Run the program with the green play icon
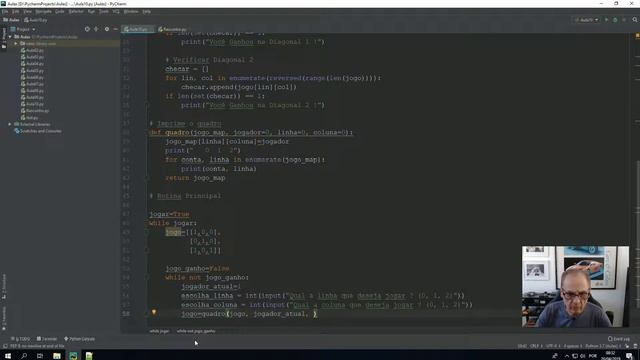 [x=607, y=20]
